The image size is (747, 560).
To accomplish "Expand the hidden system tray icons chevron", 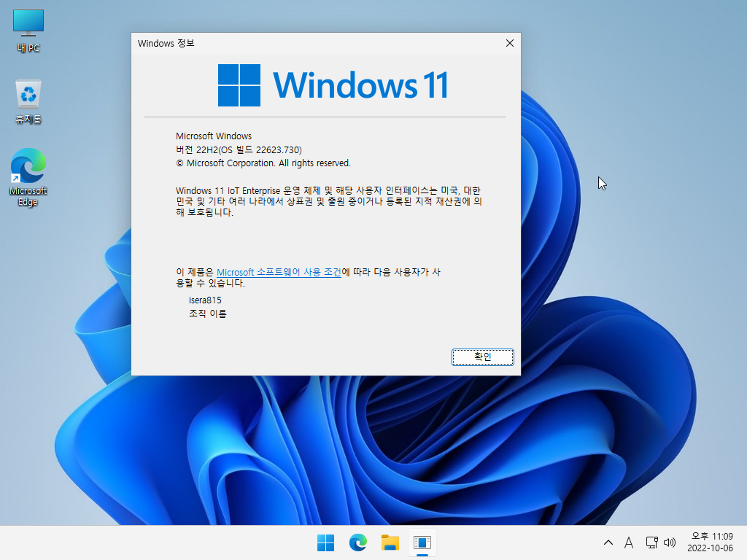I will (608, 542).
